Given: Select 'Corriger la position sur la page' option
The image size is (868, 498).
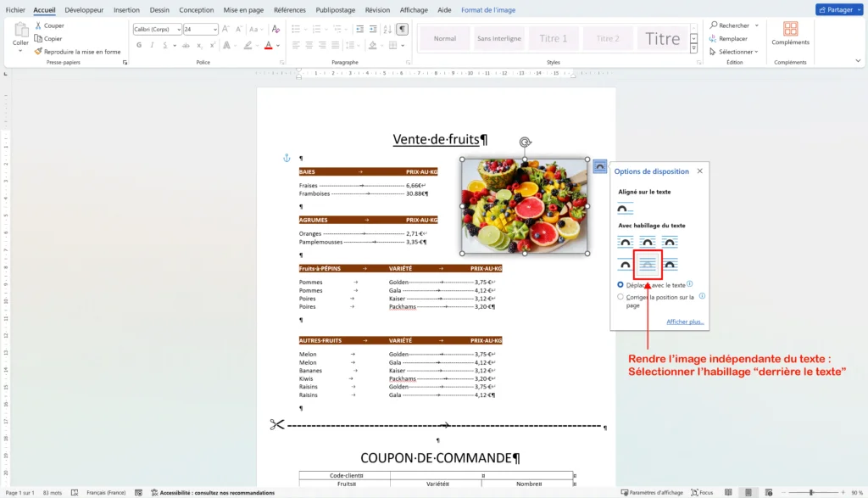Looking at the screenshot, I should pyautogui.click(x=620, y=297).
